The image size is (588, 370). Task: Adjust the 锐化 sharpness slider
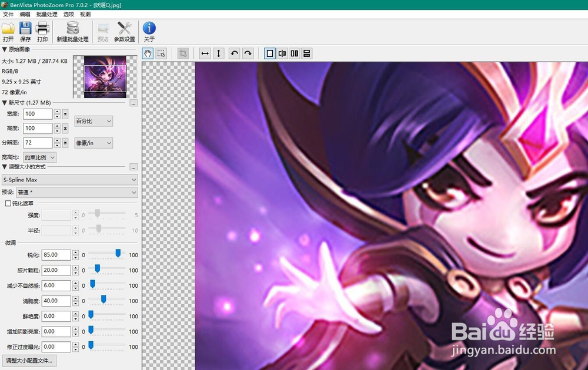coord(118,254)
